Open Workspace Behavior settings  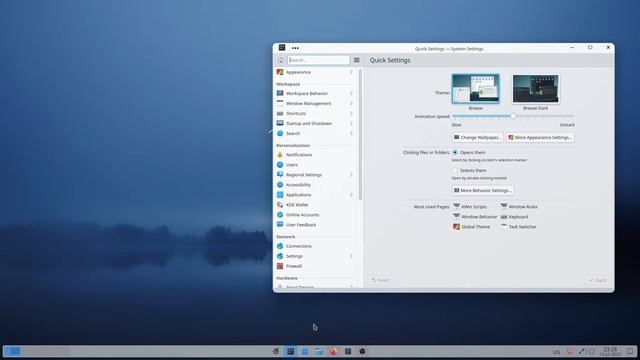coord(315,93)
